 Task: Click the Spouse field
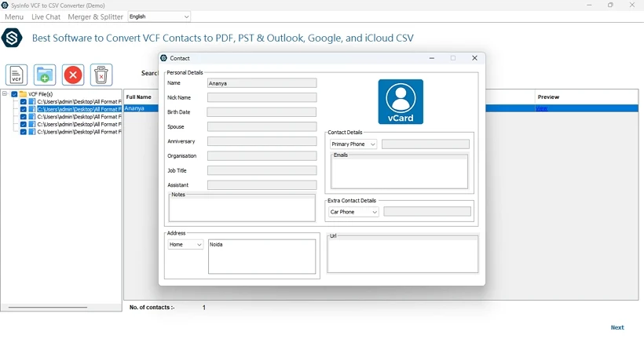click(262, 127)
